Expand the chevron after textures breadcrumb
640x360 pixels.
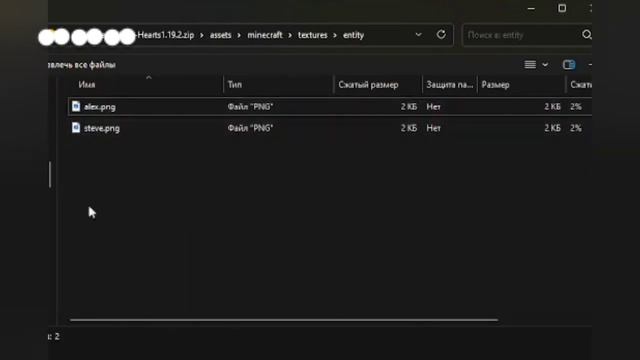coord(335,36)
